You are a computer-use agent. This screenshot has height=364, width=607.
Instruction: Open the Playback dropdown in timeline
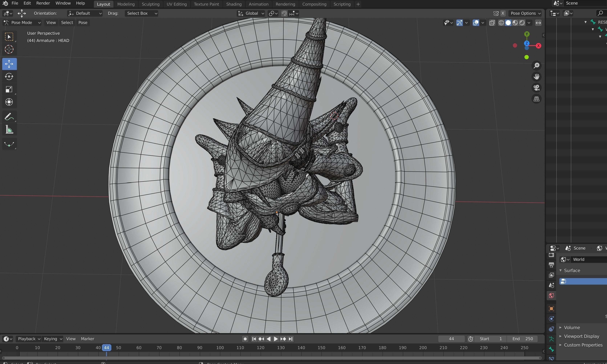tap(29, 339)
